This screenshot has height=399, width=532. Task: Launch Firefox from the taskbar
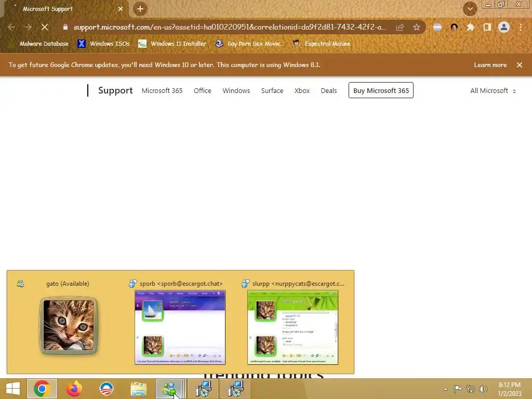click(x=74, y=389)
